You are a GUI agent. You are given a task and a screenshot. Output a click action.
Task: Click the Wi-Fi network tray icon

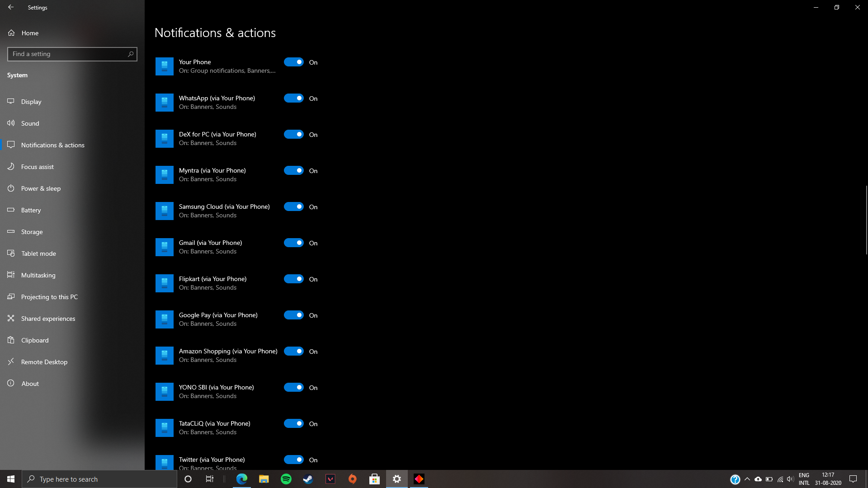pos(780,479)
